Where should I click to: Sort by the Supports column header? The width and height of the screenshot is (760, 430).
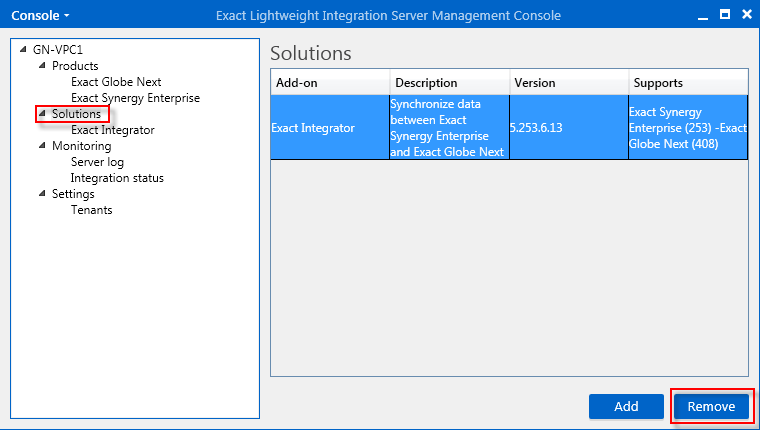[688, 82]
